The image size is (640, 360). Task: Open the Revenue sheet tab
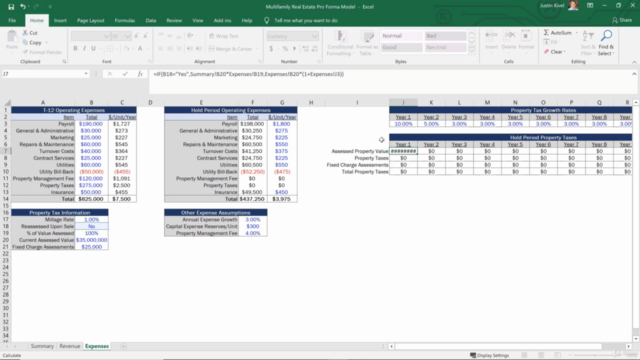[70, 346]
